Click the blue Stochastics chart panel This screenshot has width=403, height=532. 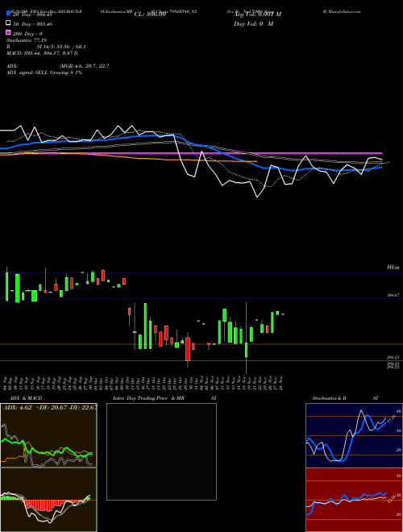click(354, 435)
